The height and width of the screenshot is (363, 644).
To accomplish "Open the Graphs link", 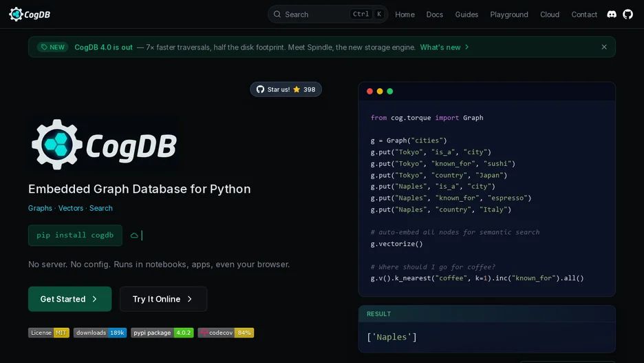I will (x=40, y=208).
